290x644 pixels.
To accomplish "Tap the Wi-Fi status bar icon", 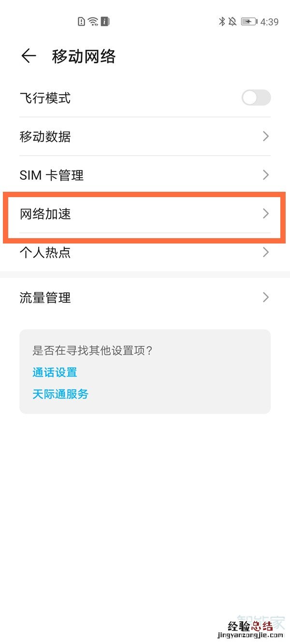I will (x=93, y=21).
